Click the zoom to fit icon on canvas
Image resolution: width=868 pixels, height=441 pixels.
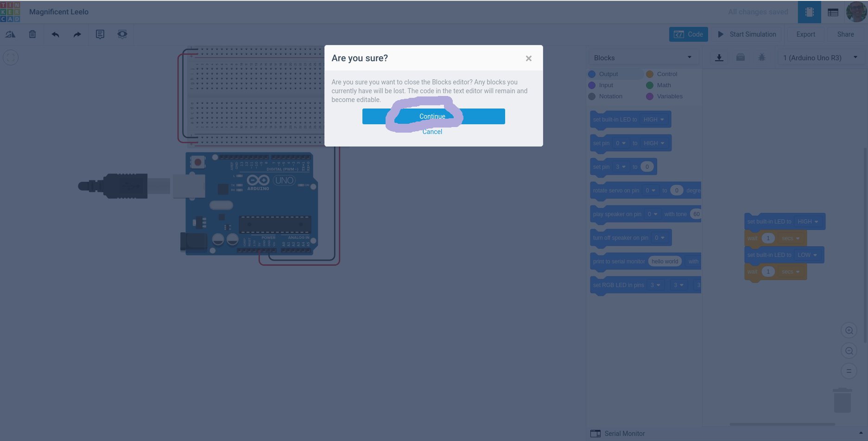[11, 58]
